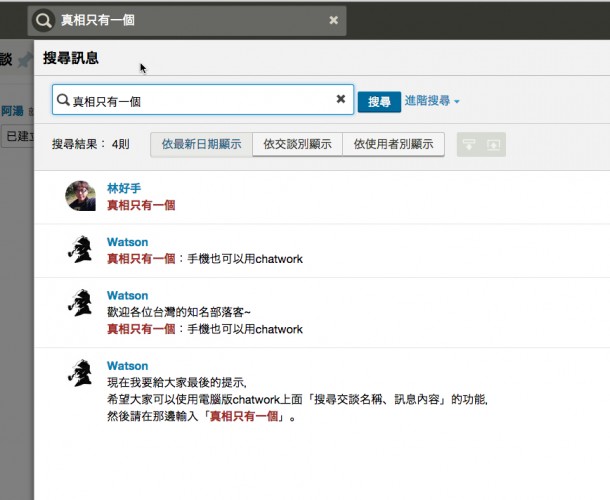This screenshot has width=610, height=500.
Task: Click in the 搜尋訊息 search text field
Action: [x=200, y=100]
